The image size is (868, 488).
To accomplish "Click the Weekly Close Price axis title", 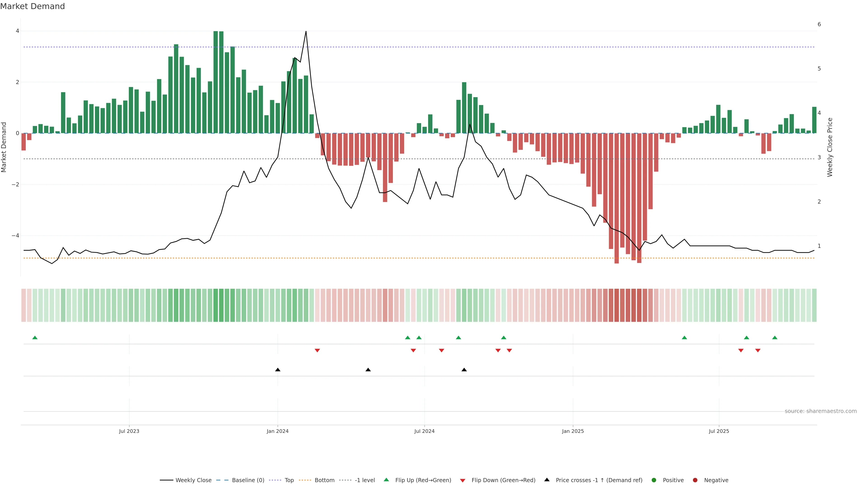I will 830,147.
